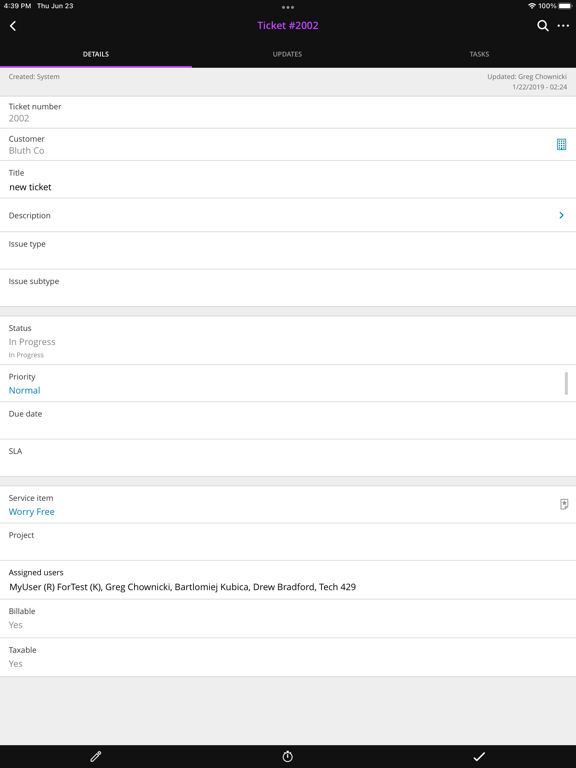Select the SLA field

tap(288, 458)
